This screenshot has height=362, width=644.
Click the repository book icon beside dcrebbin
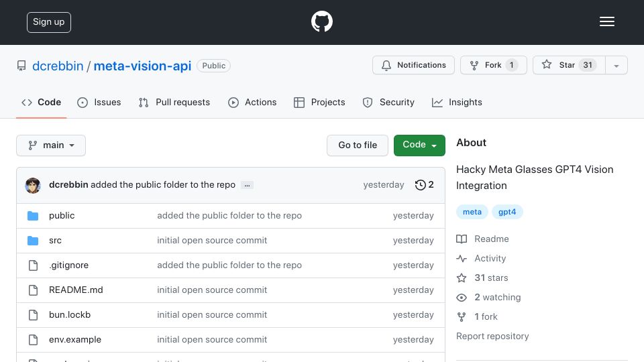point(21,66)
